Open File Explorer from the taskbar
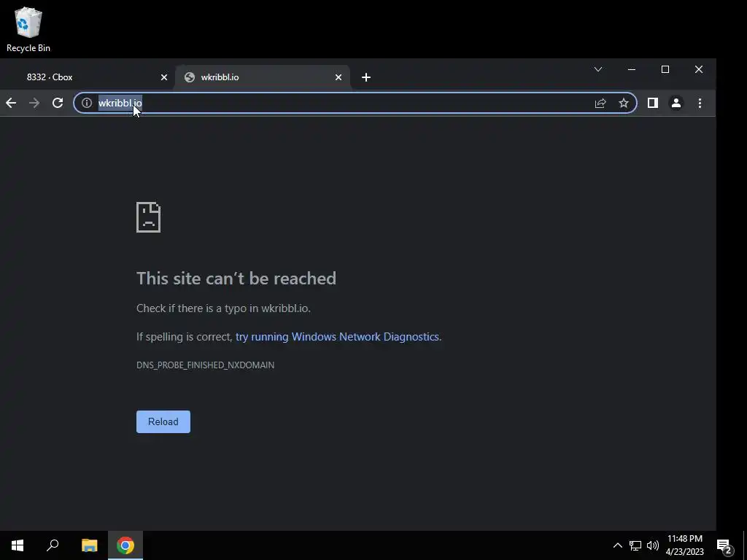The height and width of the screenshot is (560, 747). (x=90, y=545)
